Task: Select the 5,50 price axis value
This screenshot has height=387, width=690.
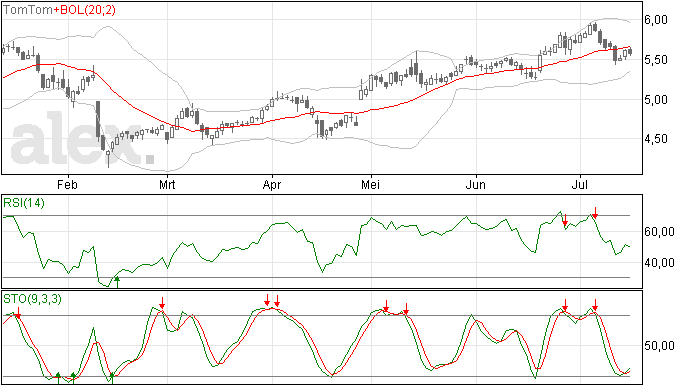Action: 656,60
